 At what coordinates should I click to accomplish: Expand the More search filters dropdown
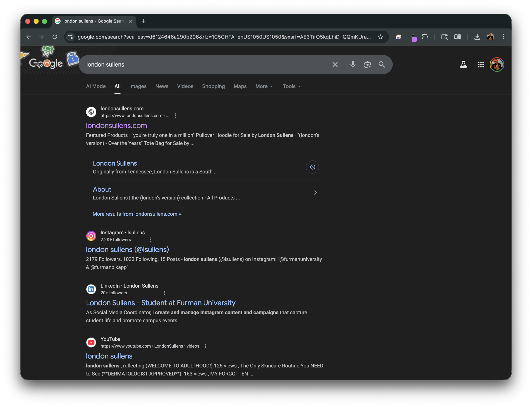pos(264,86)
